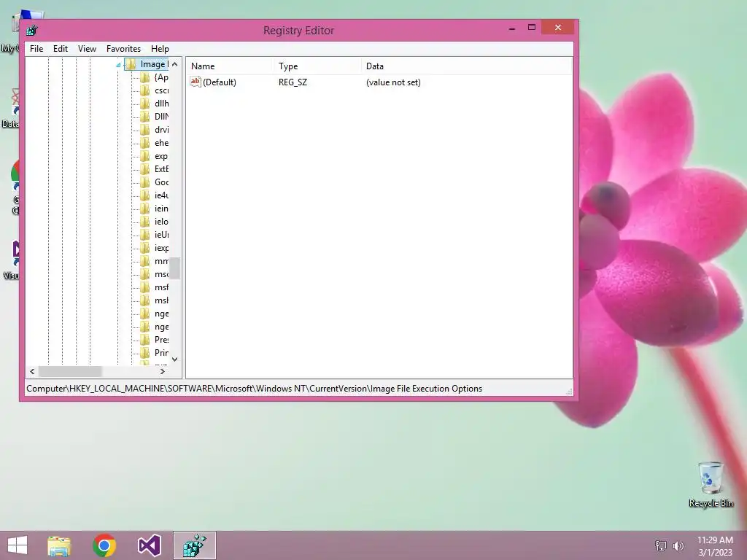Open the network icon in the system tray
This screenshot has width=747, height=560.
[x=661, y=545]
